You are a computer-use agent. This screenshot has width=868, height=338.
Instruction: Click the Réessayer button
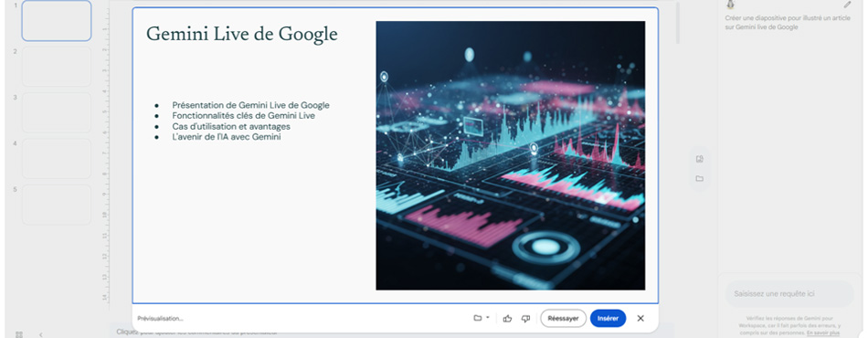tap(563, 318)
